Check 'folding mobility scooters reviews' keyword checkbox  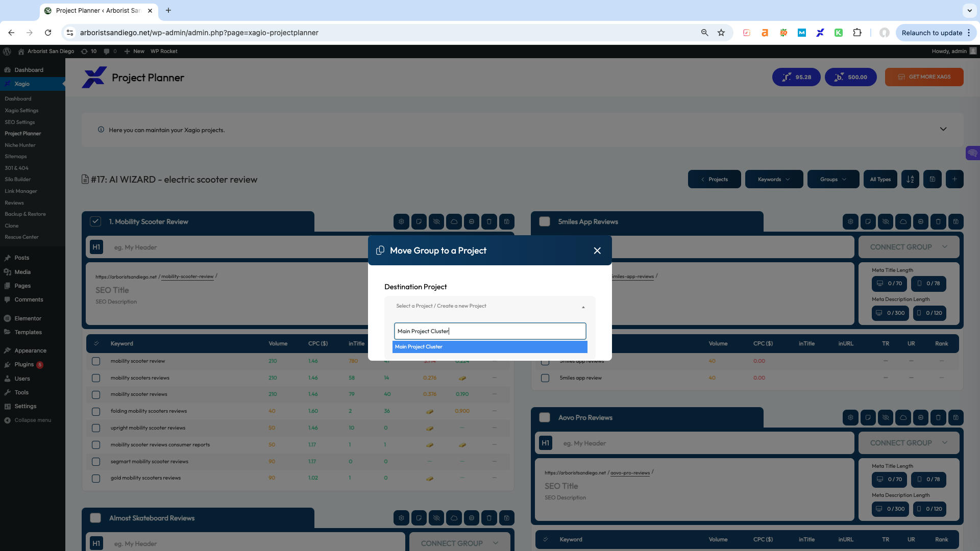click(96, 412)
